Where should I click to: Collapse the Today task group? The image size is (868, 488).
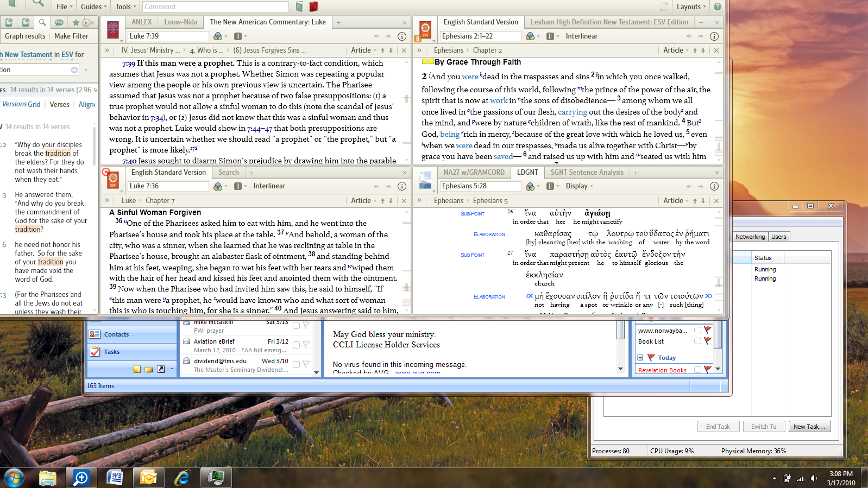point(640,358)
